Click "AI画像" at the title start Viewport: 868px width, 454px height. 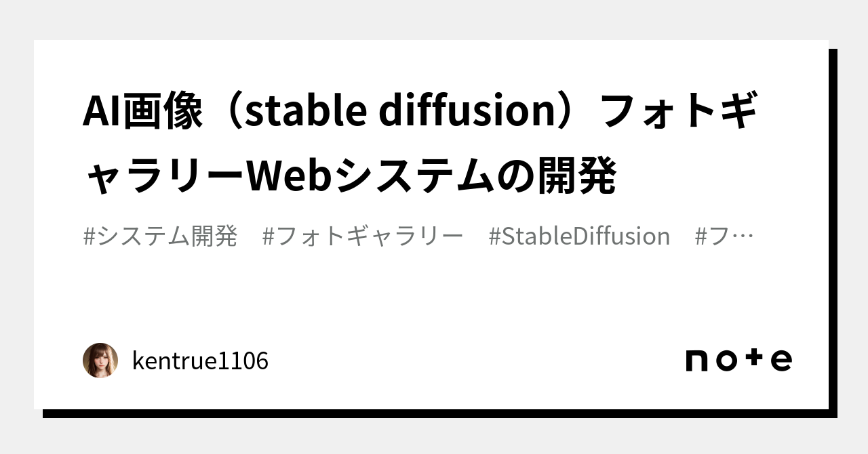click(142, 112)
